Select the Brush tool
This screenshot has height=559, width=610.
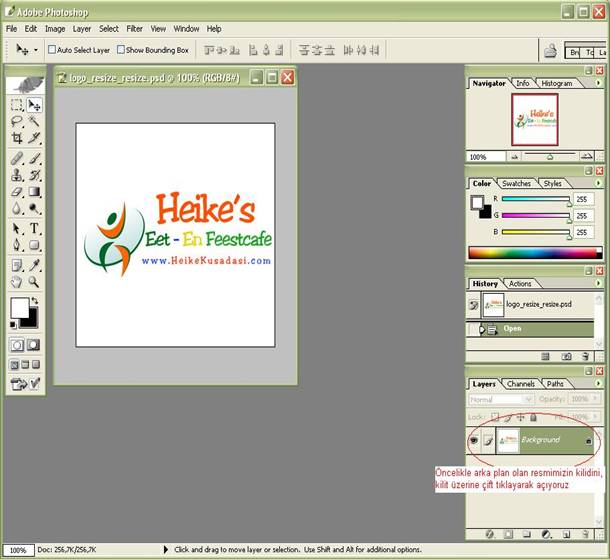pos(34,158)
